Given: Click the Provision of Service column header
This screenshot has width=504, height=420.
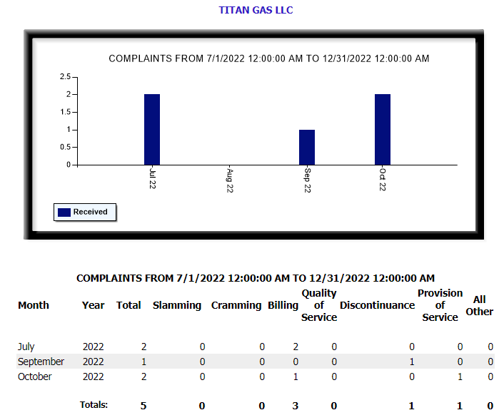Looking at the screenshot, I should click(x=440, y=305).
